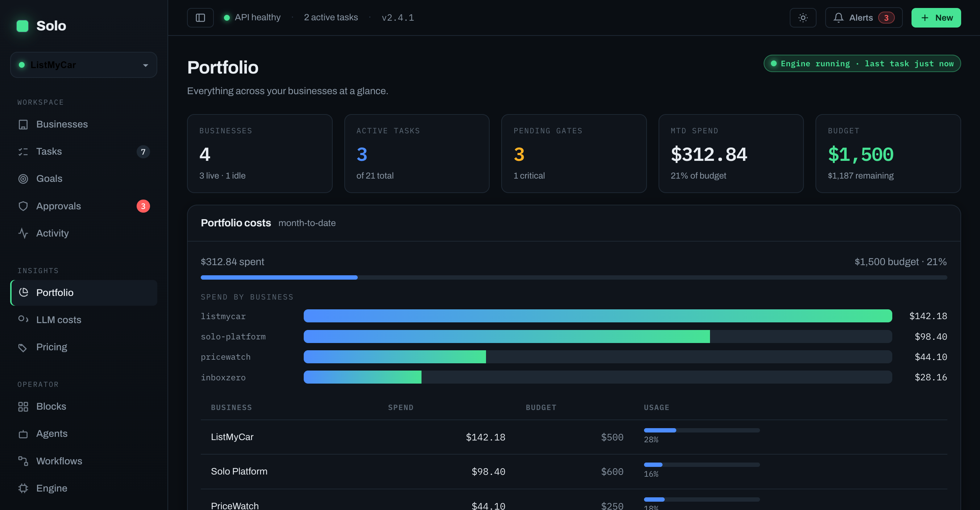Click the LLM costs icon
The width and height of the screenshot is (980, 510).
[x=23, y=319]
